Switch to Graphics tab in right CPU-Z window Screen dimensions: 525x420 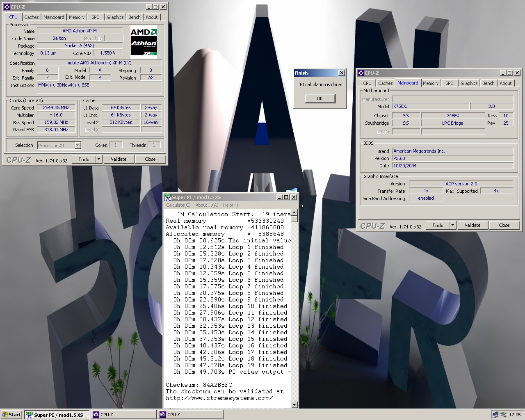click(x=469, y=83)
